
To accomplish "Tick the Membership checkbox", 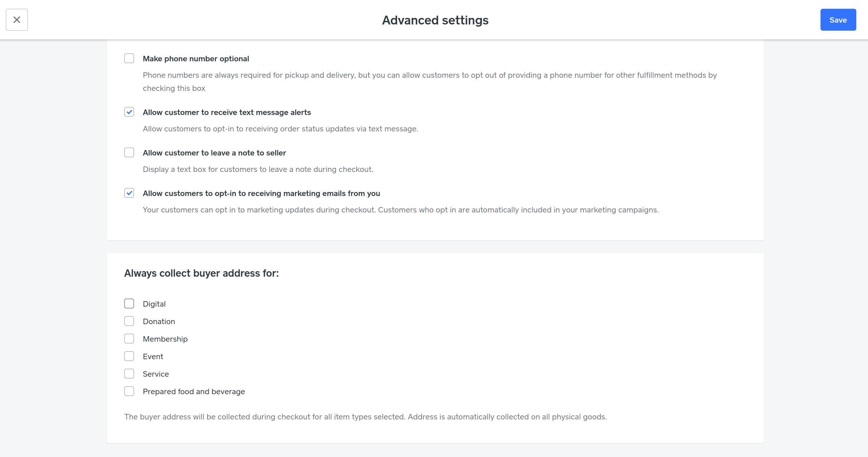I will click(x=129, y=339).
